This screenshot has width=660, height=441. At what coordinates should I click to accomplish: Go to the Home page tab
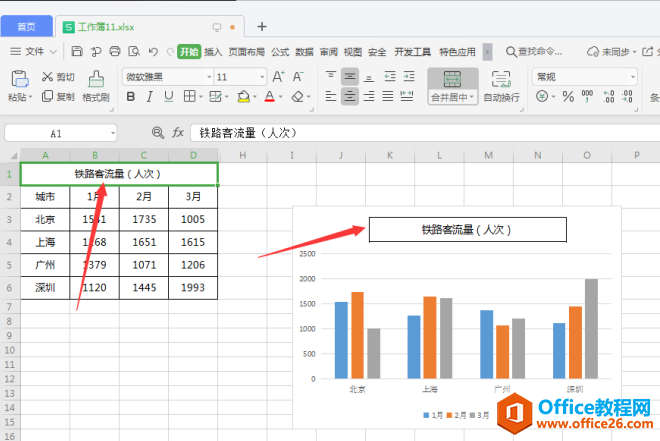[27, 27]
